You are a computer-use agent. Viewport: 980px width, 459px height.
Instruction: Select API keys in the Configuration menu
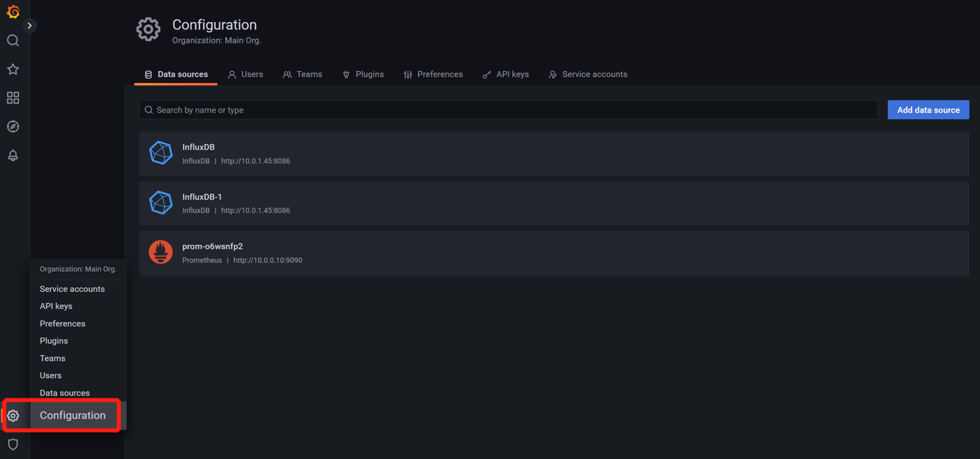(x=56, y=306)
